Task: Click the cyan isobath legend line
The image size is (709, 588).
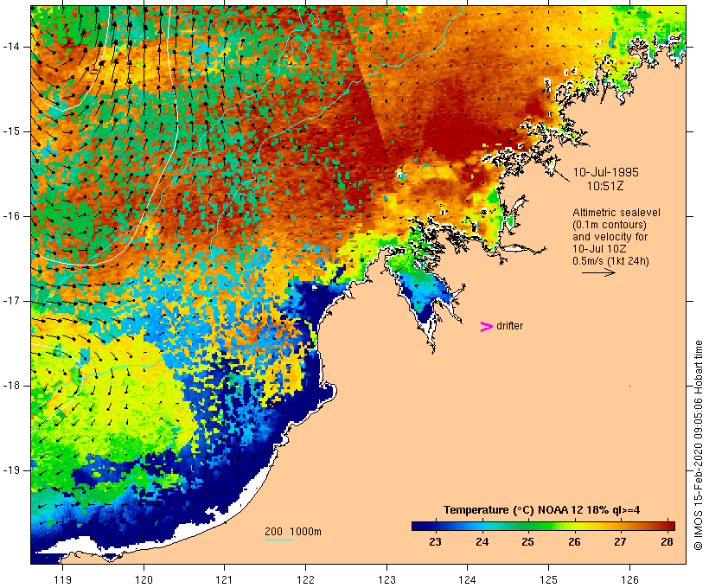Action: coord(279,540)
